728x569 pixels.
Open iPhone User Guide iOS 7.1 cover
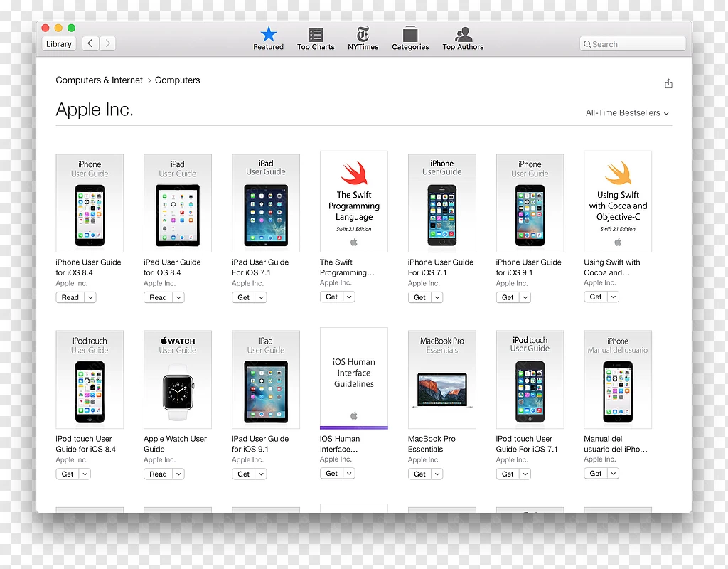[x=441, y=203]
